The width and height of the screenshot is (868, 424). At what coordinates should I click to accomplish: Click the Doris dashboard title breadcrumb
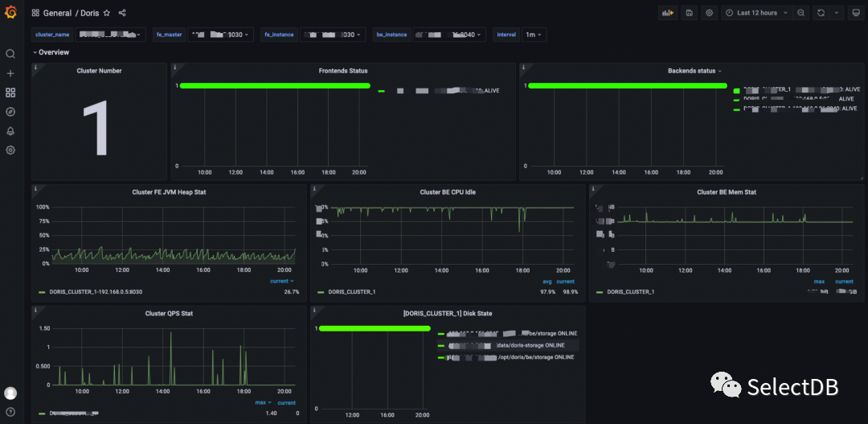90,13
